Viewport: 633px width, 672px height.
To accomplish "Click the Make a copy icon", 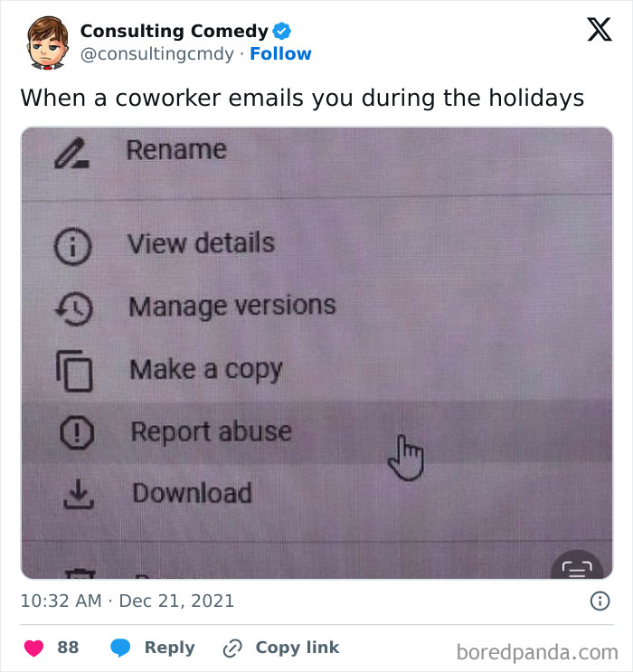I will [75, 371].
